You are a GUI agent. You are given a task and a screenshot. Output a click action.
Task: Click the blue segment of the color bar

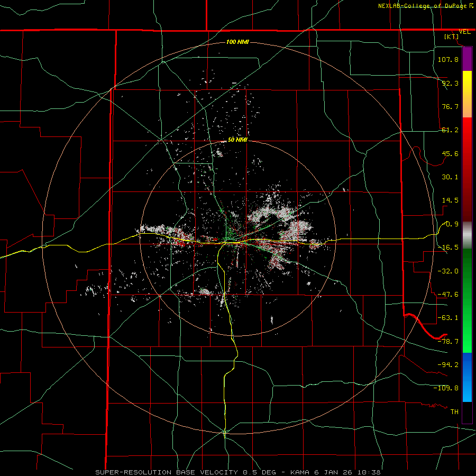point(467,377)
